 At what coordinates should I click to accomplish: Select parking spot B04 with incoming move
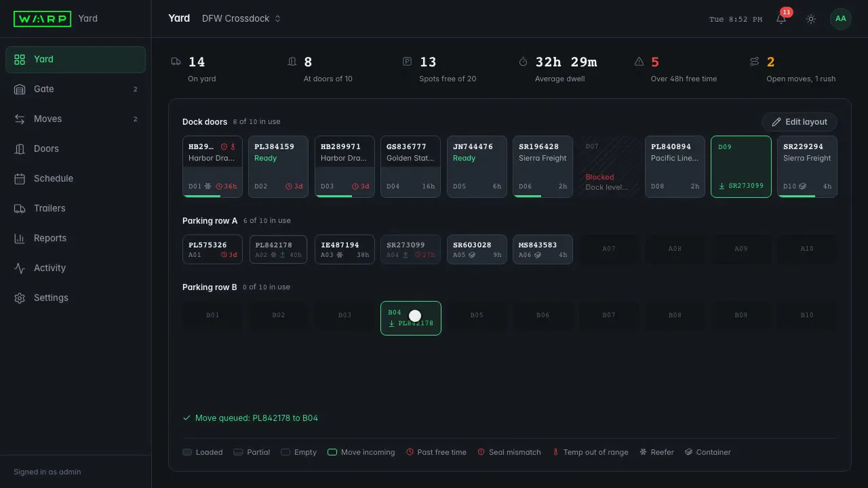[x=411, y=318]
